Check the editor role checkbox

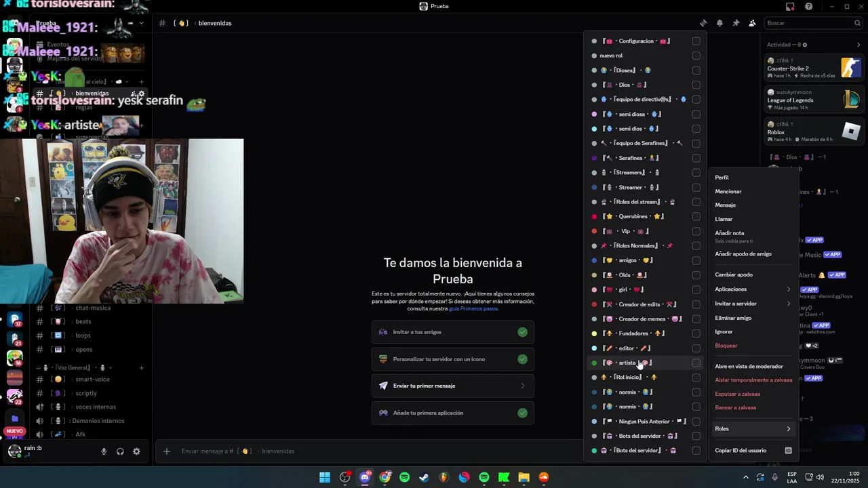pos(696,348)
